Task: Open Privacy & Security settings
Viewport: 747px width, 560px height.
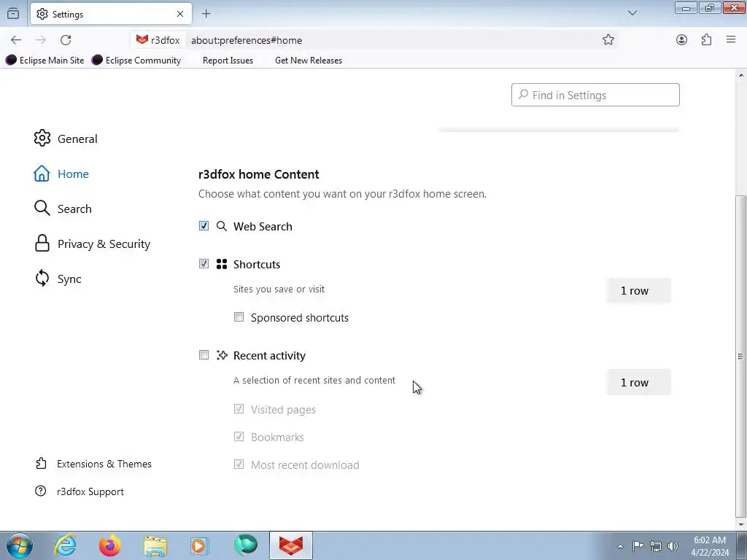Action: (x=92, y=244)
